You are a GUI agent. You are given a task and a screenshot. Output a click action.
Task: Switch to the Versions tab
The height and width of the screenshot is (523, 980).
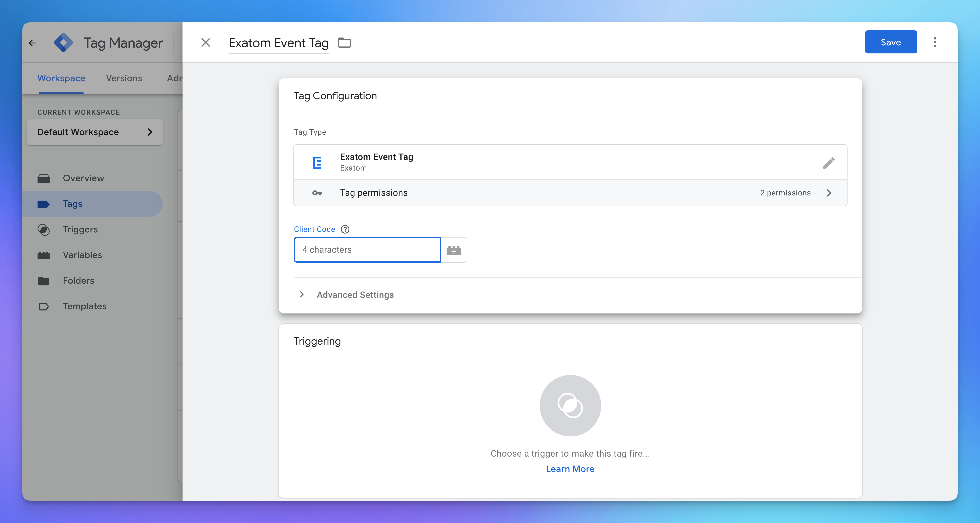pos(124,78)
